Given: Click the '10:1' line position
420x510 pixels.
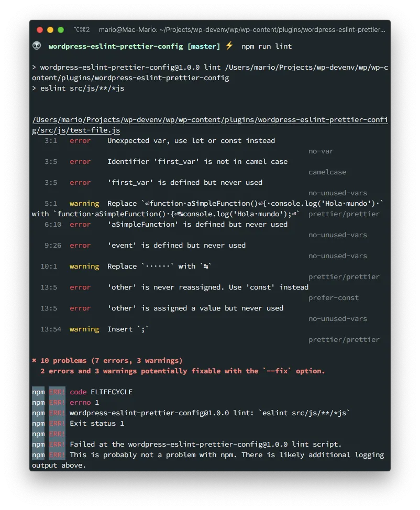Looking at the screenshot, I should [49, 267].
